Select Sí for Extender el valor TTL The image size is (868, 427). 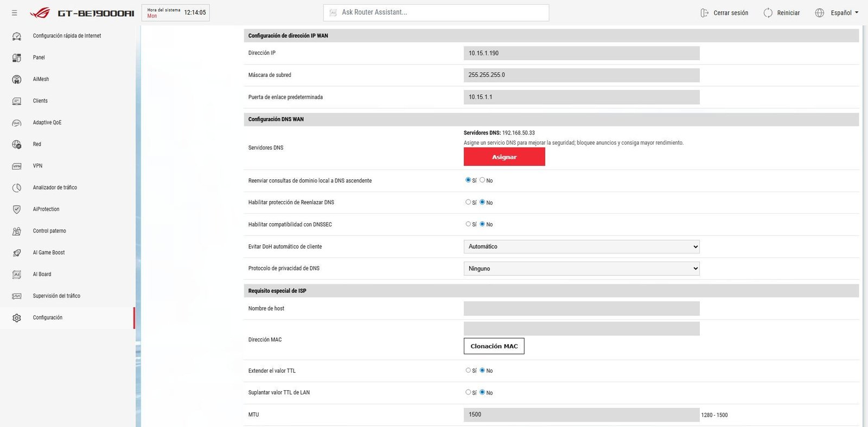coord(468,370)
